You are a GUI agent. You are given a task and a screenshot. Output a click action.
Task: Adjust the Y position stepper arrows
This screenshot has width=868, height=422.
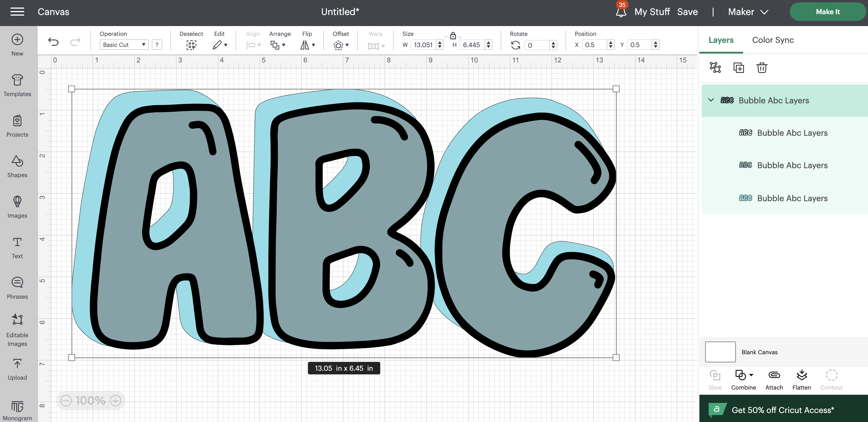(x=655, y=45)
